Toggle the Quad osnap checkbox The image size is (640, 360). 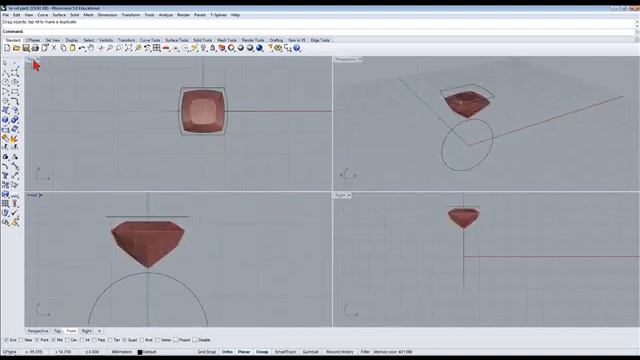coord(125,340)
